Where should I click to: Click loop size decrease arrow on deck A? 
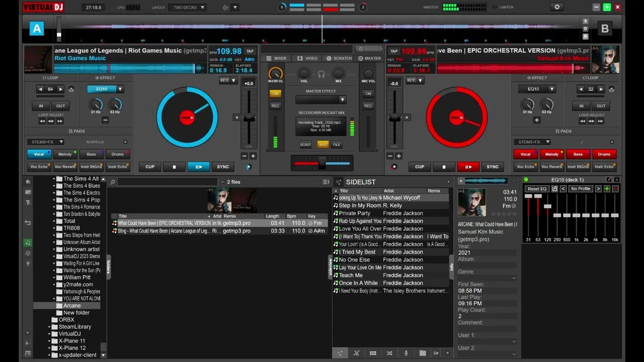click(40, 89)
